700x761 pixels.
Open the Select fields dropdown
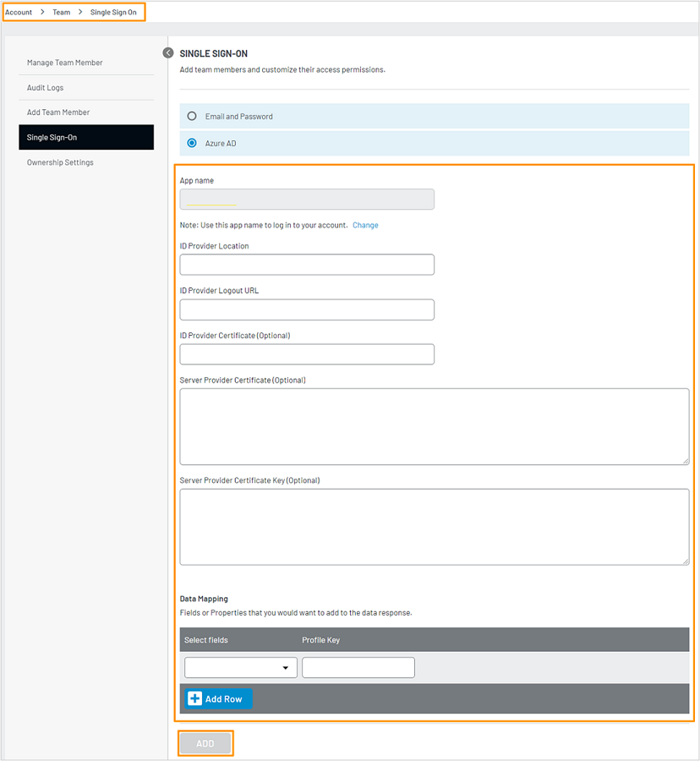click(x=240, y=667)
